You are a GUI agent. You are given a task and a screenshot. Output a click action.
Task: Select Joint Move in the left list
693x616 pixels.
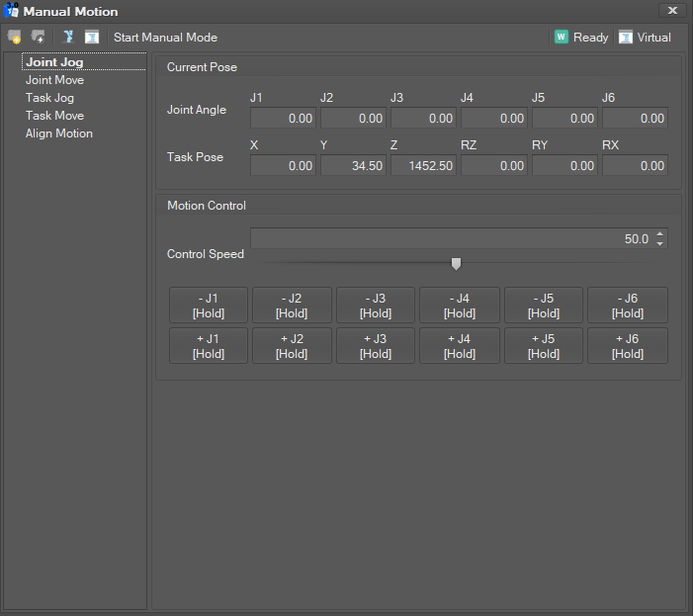pos(54,80)
